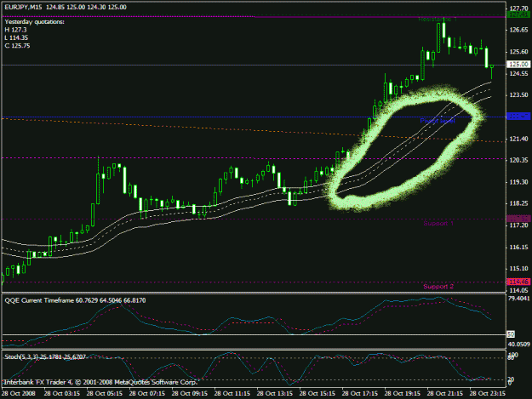
Task: Click the 'L 114.35' yesterday low value
Action: [x=16, y=37]
